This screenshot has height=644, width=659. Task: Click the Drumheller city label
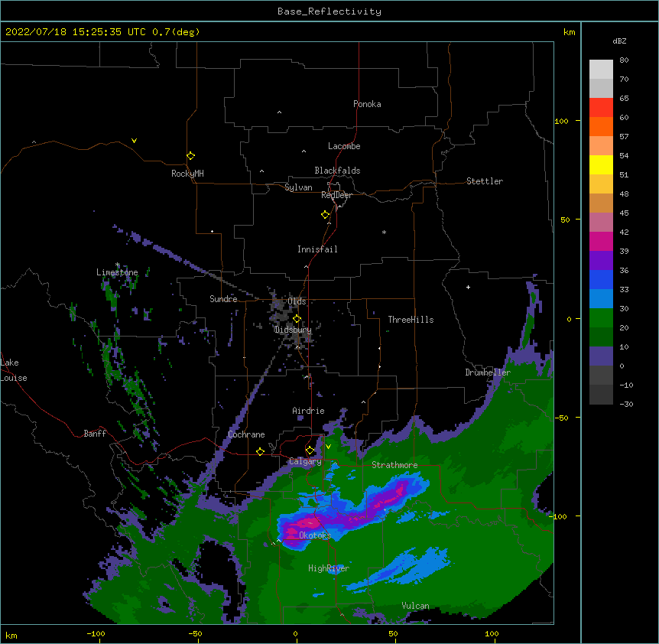tap(488, 372)
